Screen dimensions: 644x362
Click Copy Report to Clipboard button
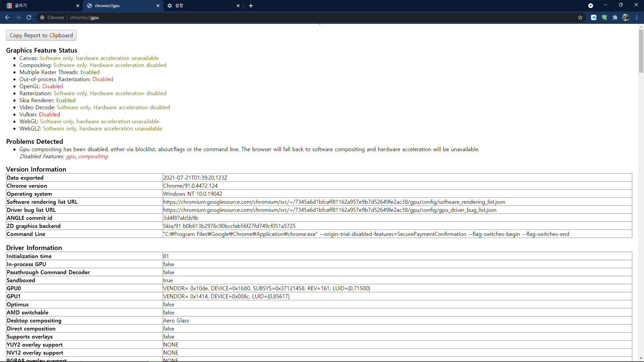pos(41,35)
